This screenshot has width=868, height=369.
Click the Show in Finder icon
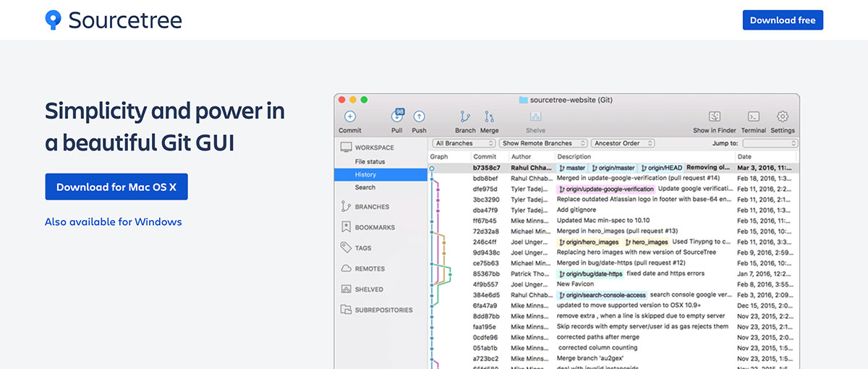[x=715, y=116]
